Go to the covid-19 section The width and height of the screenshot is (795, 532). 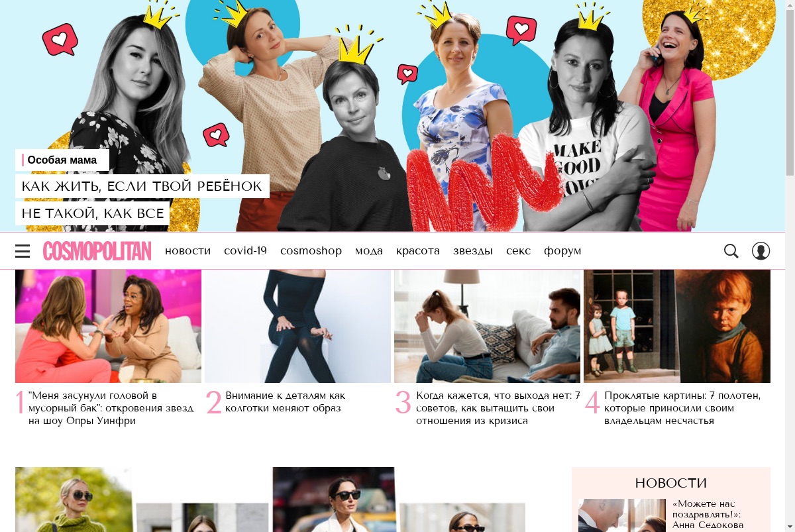(x=245, y=251)
